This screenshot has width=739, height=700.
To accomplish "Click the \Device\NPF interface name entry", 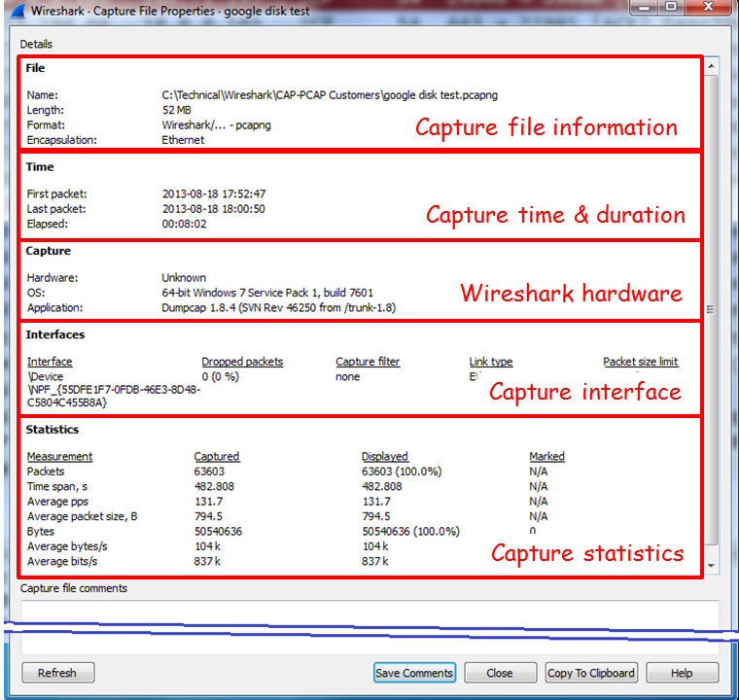I will coord(114,389).
